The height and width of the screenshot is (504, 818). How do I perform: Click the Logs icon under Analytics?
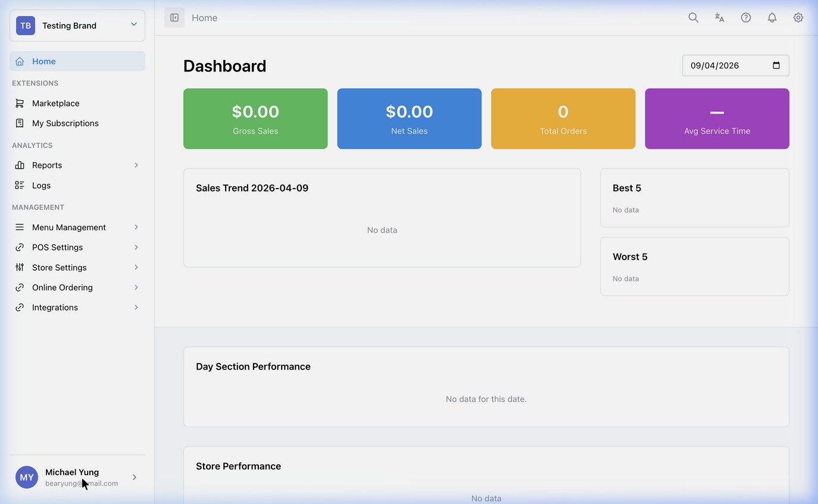click(x=20, y=185)
